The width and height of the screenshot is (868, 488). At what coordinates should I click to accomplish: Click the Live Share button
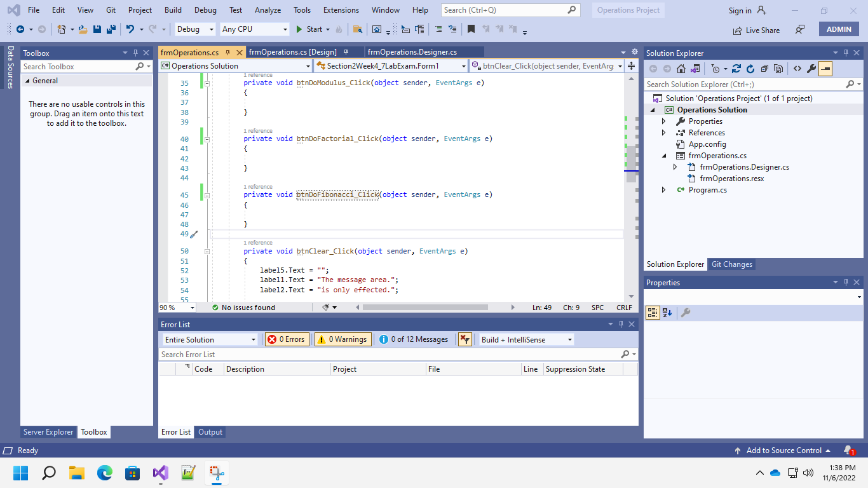pos(756,30)
